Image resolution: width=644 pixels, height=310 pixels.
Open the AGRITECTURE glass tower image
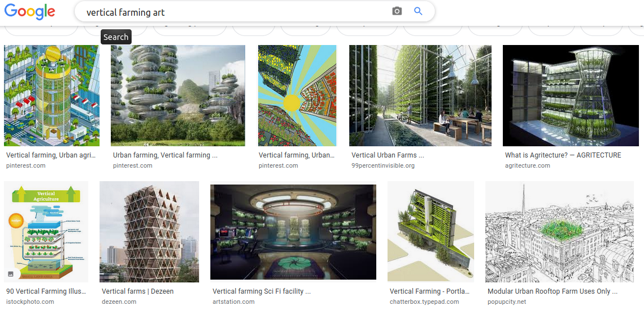click(x=570, y=96)
